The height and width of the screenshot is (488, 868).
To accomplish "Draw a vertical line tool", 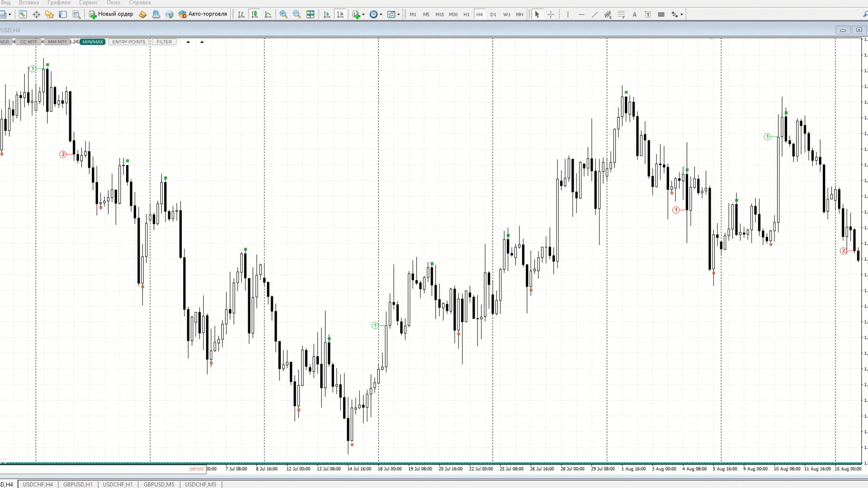I will pos(568,14).
